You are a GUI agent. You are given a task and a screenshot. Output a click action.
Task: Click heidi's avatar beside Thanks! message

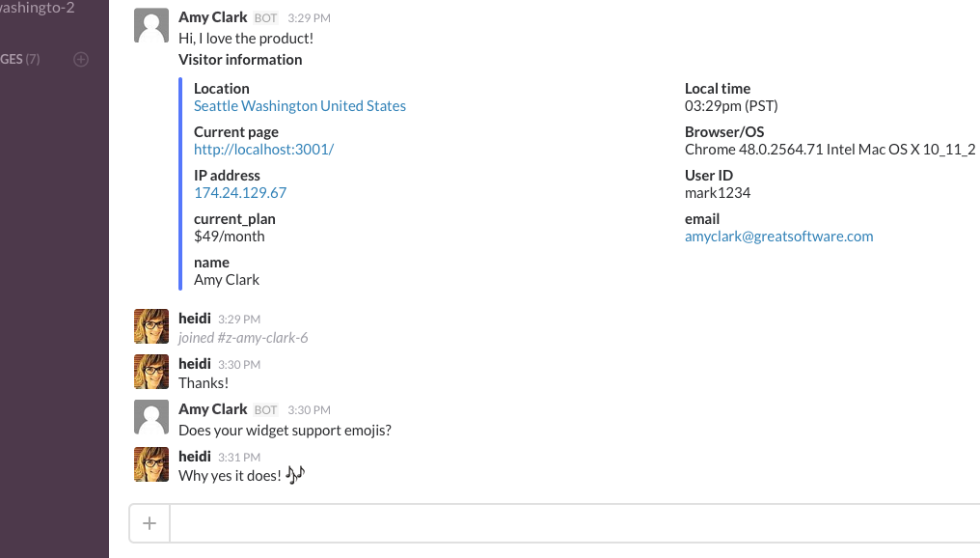[x=151, y=372]
